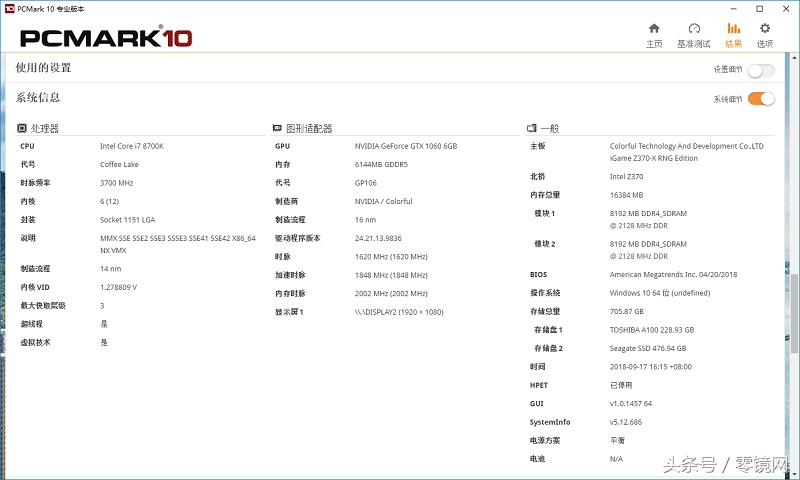Select the clock frequency 3700 MHz
Screen dimensions: 800x480
[116, 183]
